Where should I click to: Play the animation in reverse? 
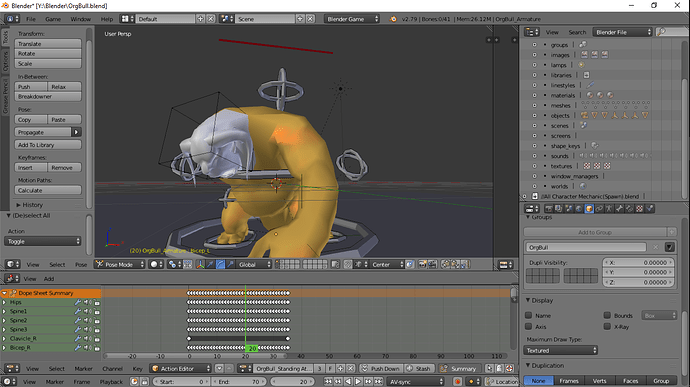(x=348, y=382)
